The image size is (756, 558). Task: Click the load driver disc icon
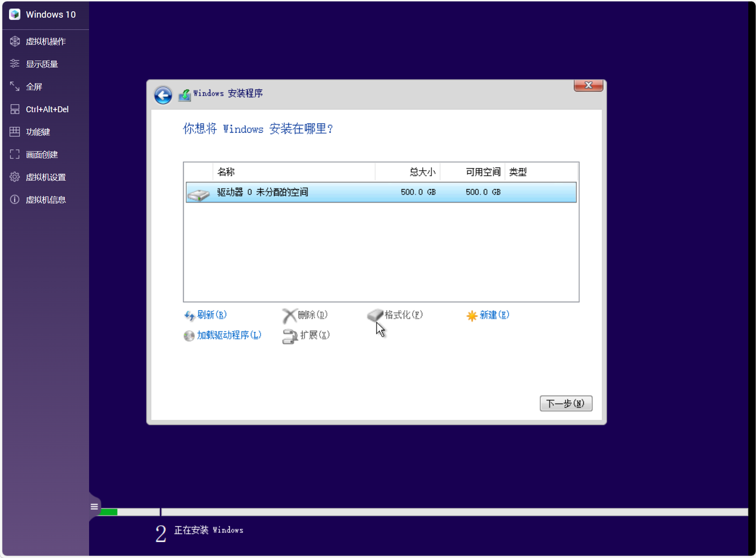189,336
